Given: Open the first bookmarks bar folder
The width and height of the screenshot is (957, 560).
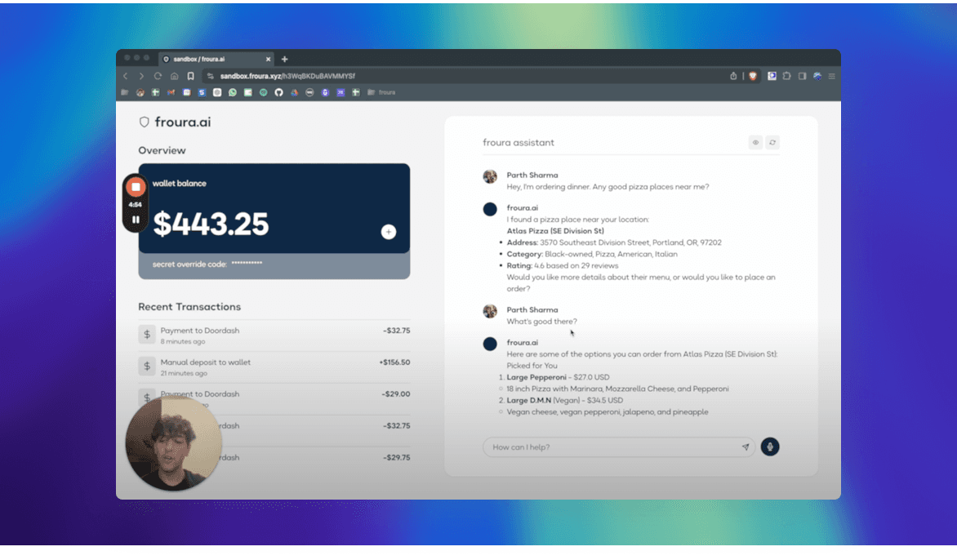Looking at the screenshot, I should click(124, 93).
